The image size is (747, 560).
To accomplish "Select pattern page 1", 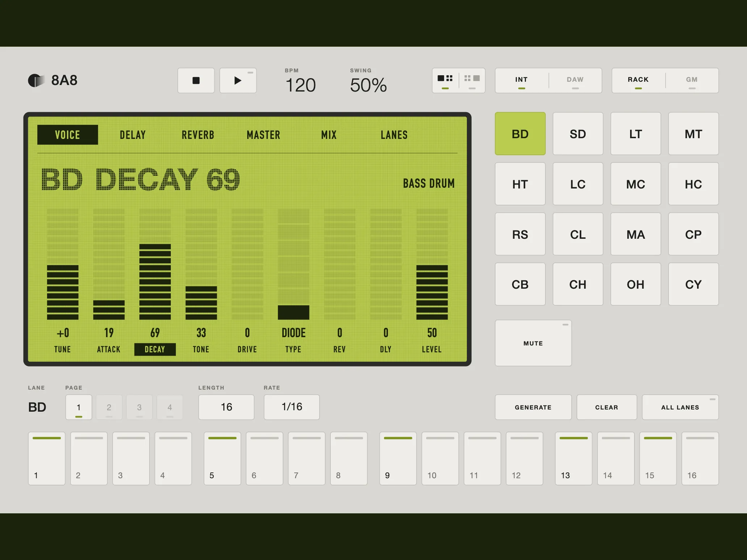I will [x=79, y=407].
